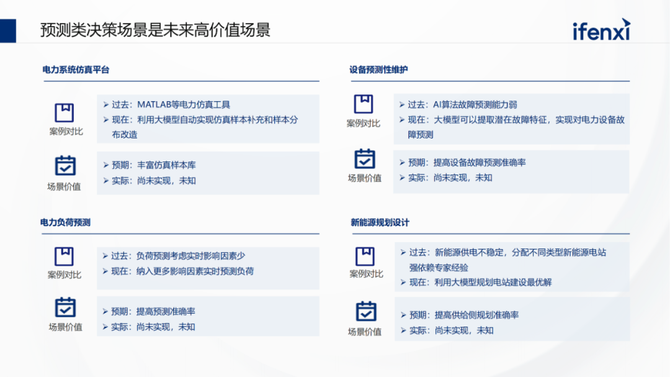Click text 过去：新能源供电不稳定
The image size is (670, 377).
(456, 253)
